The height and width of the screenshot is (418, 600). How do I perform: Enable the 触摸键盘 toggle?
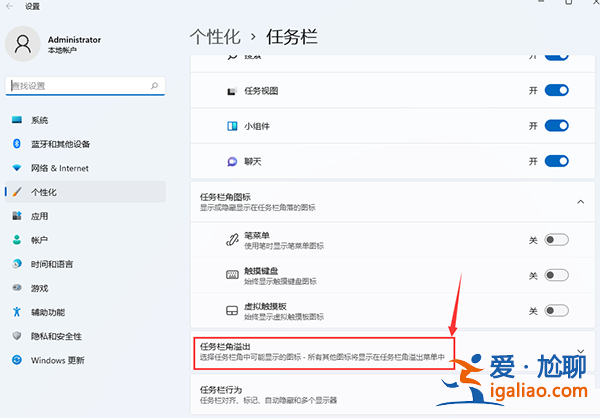556,275
